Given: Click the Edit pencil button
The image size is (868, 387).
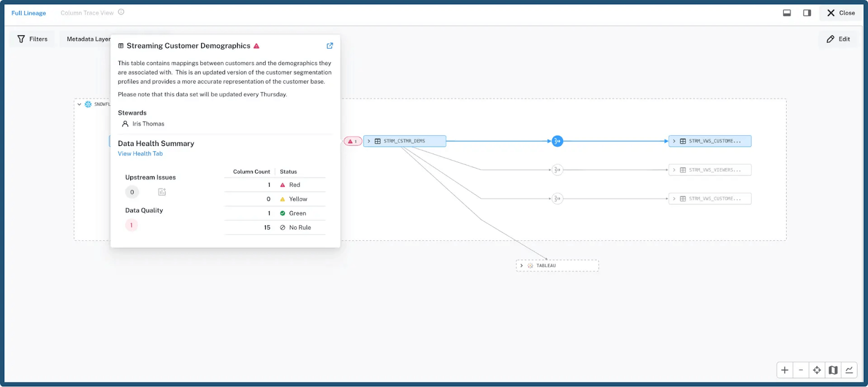Looking at the screenshot, I should pyautogui.click(x=838, y=39).
